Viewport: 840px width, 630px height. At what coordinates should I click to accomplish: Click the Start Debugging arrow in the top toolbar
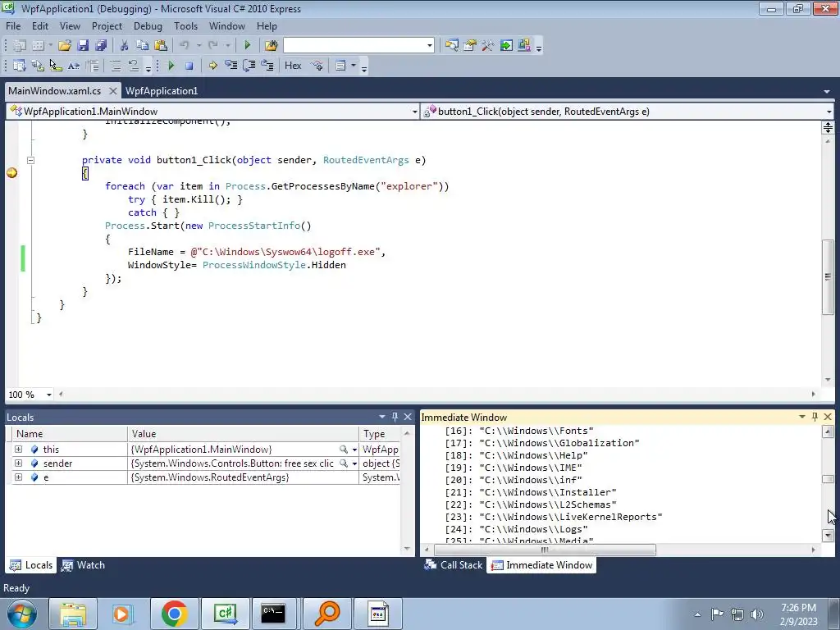[x=247, y=46]
